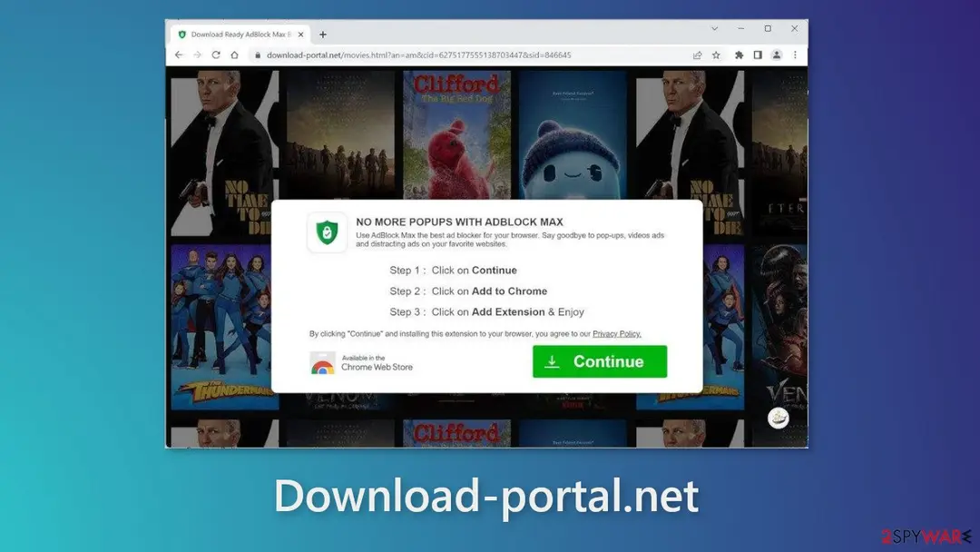Reload the page with the refresh icon
Image resolution: width=980 pixels, height=552 pixels.
pyautogui.click(x=216, y=55)
